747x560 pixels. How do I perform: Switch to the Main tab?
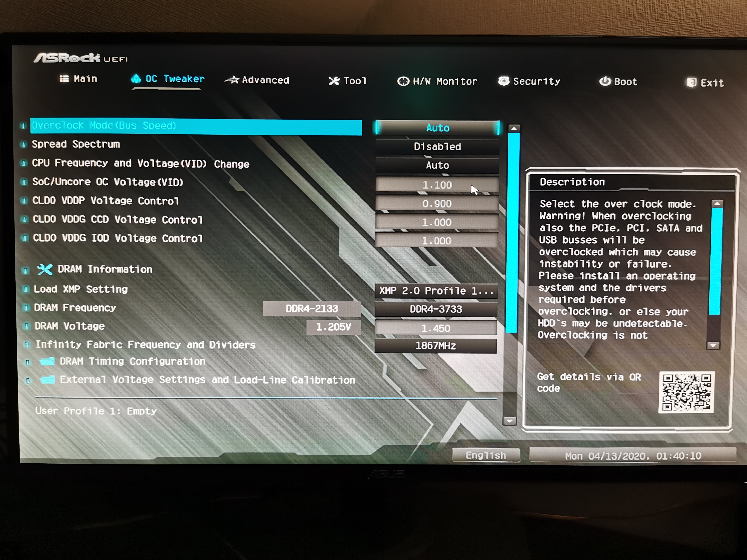click(79, 79)
